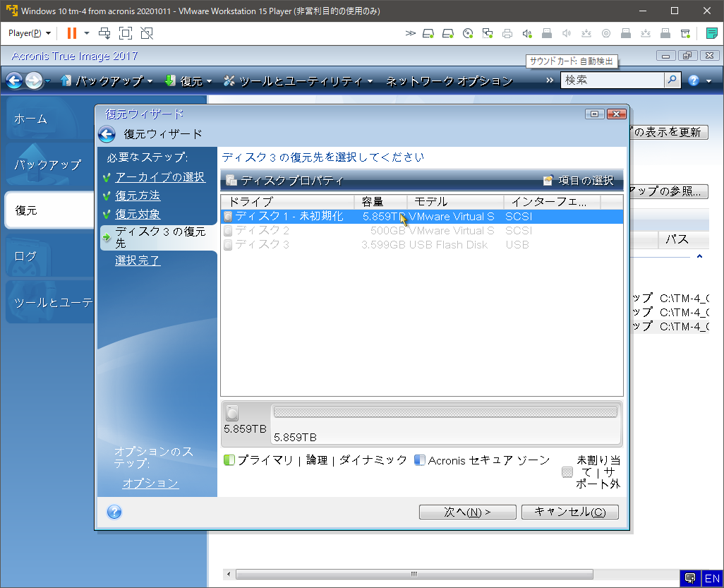This screenshot has width=724, height=588.
Task: Open the オプション optional step
Action: [150, 484]
